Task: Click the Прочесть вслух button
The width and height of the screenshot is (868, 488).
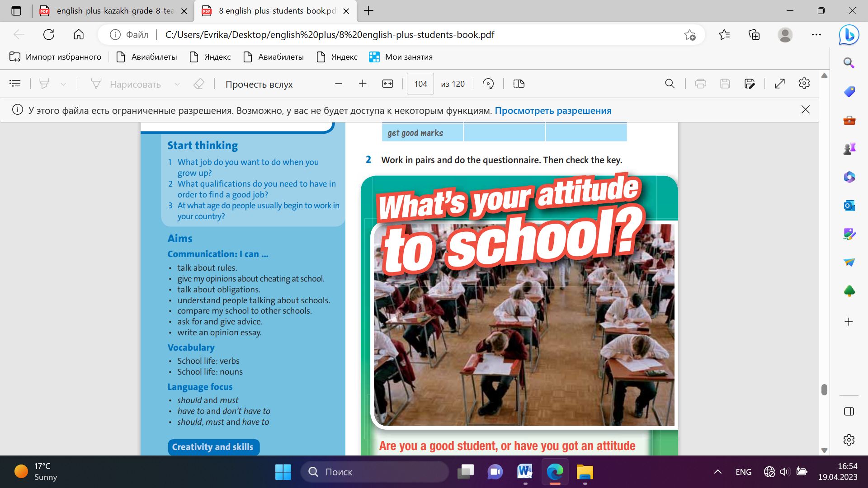Action: click(259, 84)
